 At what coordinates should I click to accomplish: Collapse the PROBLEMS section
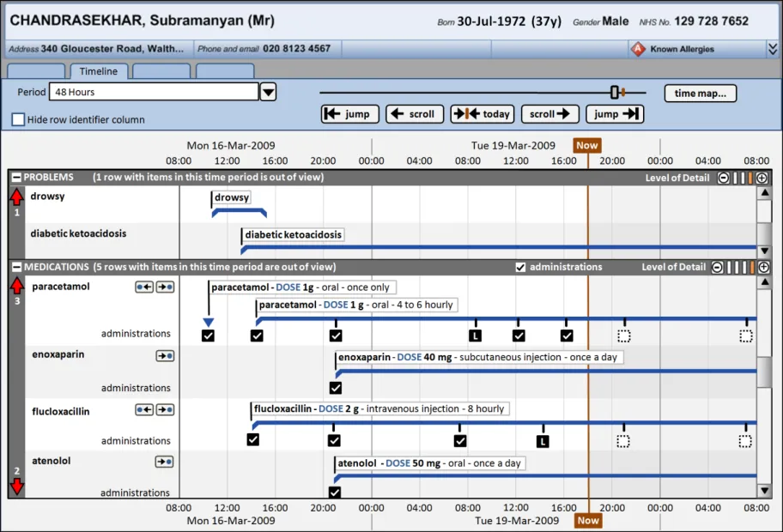(16, 178)
